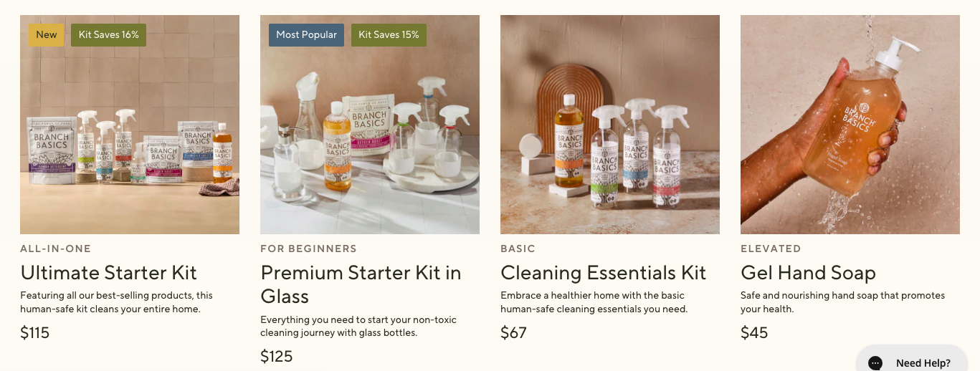Viewport: 980px width, 371px height.
Task: Click the ALL-IN-ONE category label
Action: [56, 249]
